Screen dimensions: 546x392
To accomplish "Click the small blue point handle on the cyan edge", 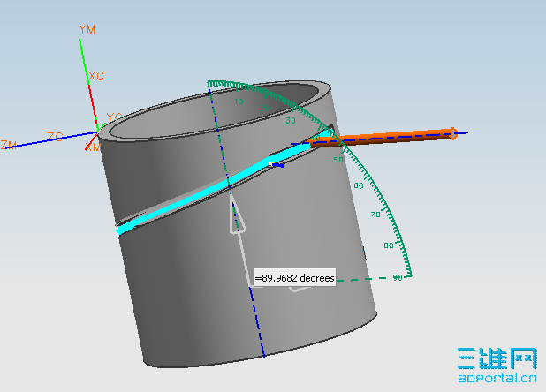I will click(277, 165).
